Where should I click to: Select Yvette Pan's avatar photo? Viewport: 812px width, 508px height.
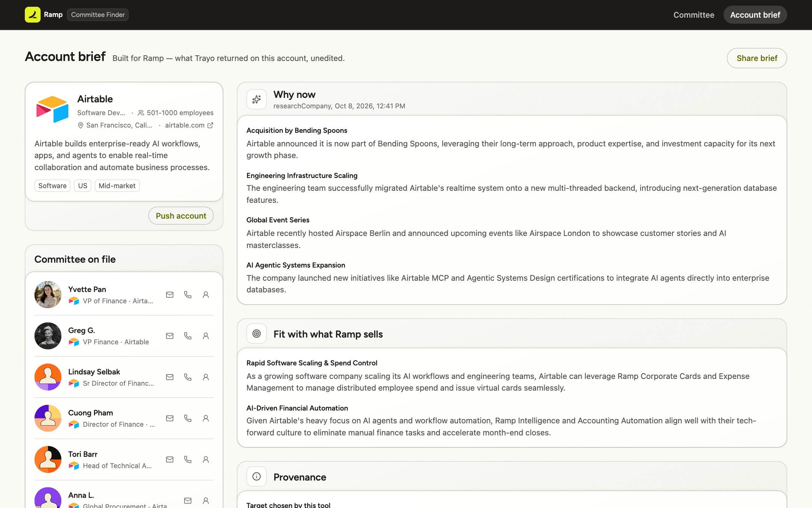pos(48,295)
